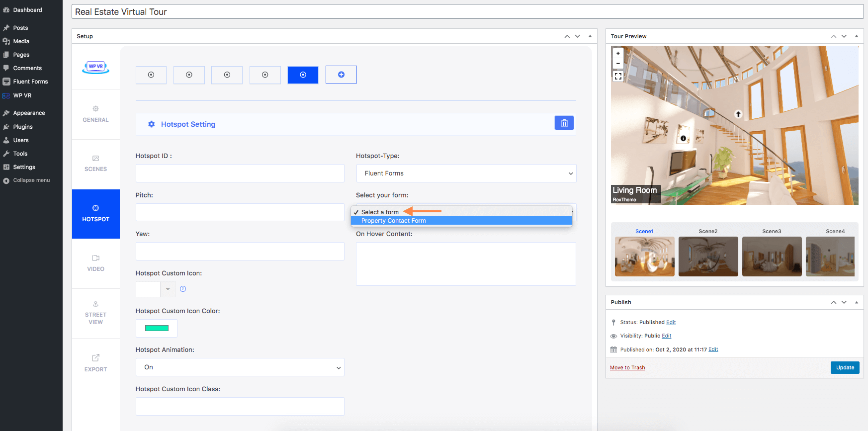Enter fullscreen in tour preview
This screenshot has width=868, height=431.
[618, 77]
